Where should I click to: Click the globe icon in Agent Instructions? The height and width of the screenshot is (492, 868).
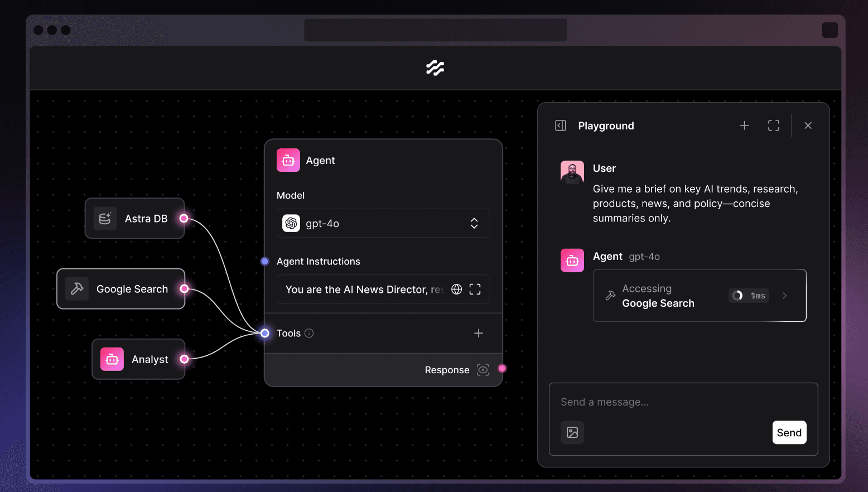coord(456,289)
